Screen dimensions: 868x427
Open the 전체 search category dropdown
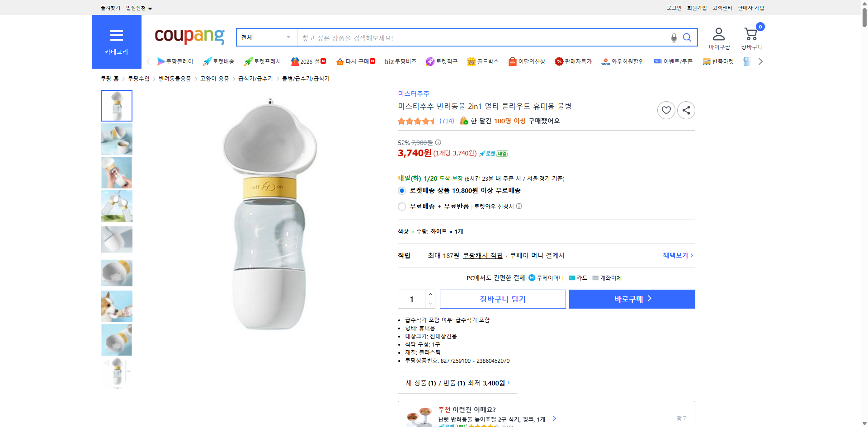[266, 38]
